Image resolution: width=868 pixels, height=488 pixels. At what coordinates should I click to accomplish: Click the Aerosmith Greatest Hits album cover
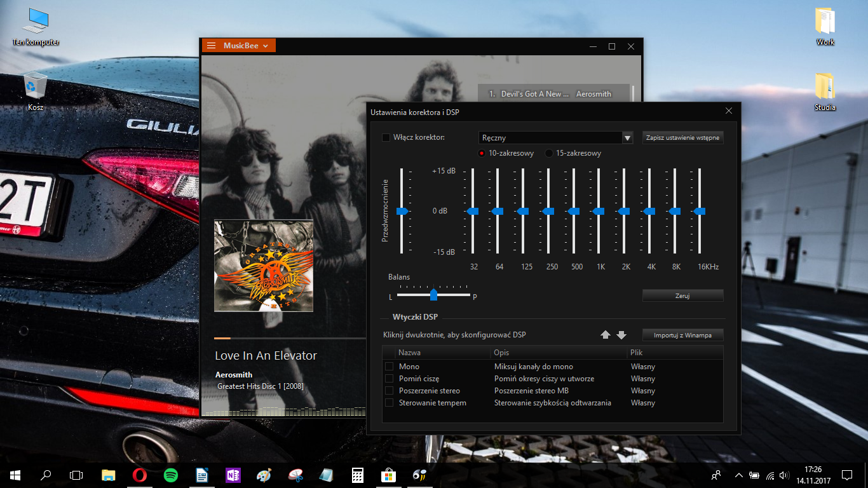coord(264,266)
